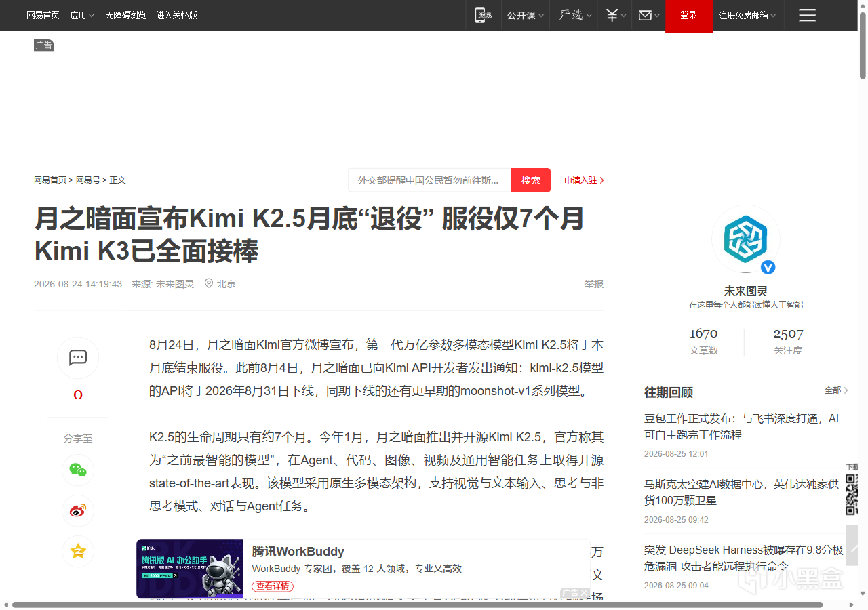Click the 2026-08-25 12:01 timestamp

tap(676, 454)
